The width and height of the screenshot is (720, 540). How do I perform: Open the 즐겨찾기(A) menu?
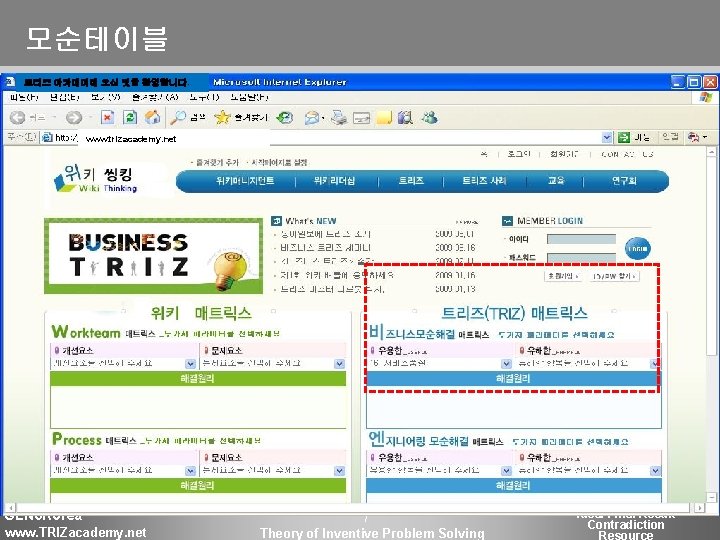[x=155, y=97]
